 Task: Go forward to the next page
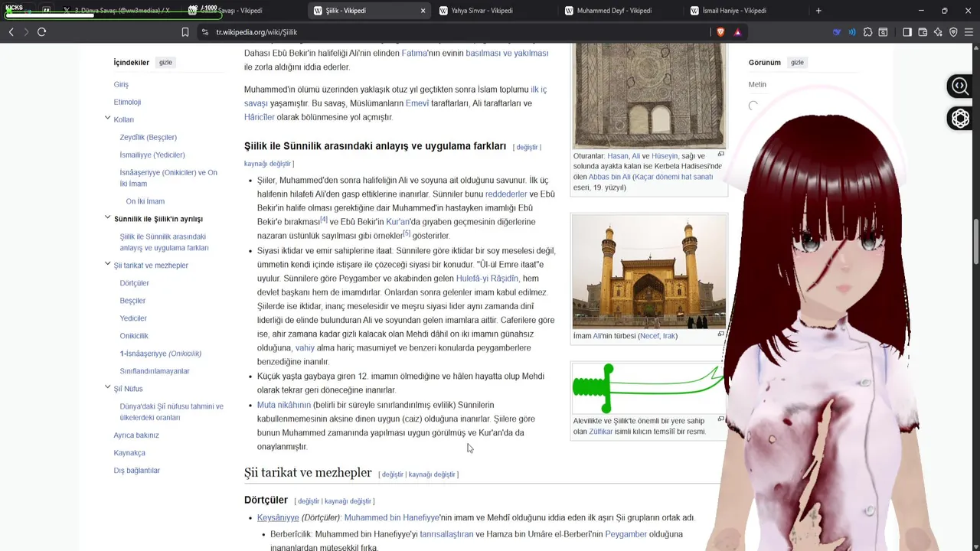26,32
